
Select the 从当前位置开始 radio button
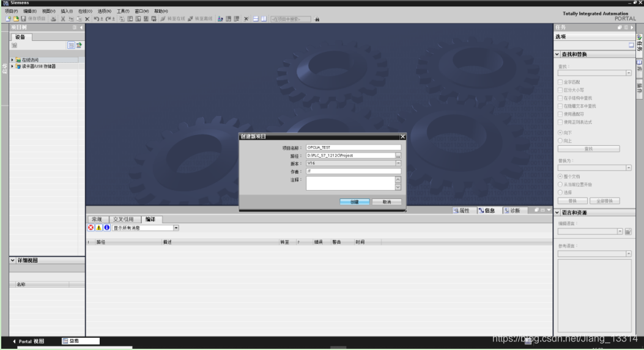point(560,184)
